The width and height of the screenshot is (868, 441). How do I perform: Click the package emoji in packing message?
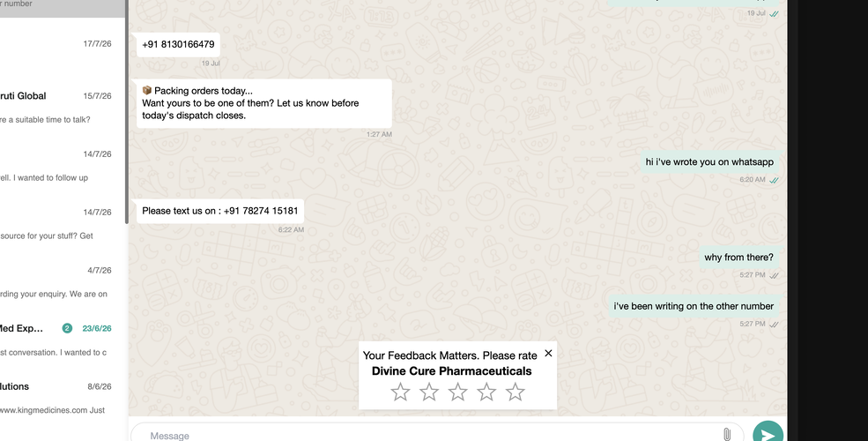pyautogui.click(x=146, y=90)
